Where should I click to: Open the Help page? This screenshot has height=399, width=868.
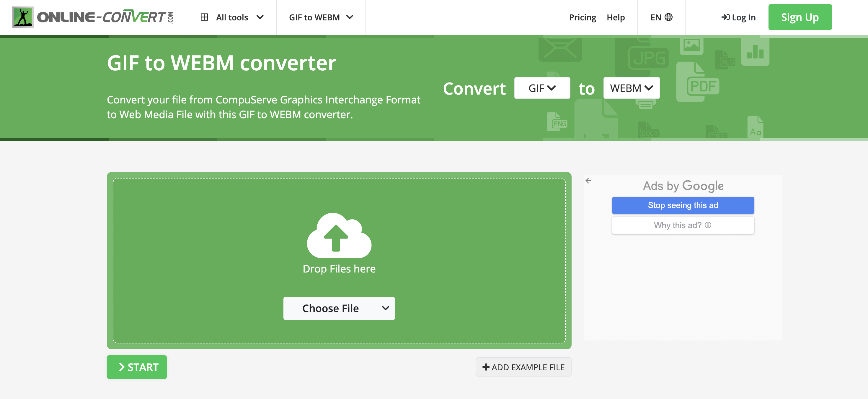(615, 17)
